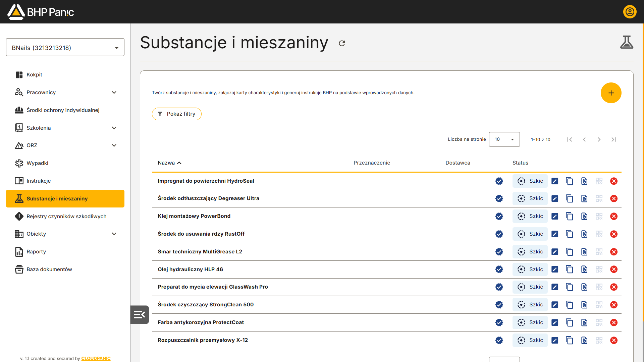The height and width of the screenshot is (362, 644).
Task: Expand the ORZ submenu chevron
Action: (x=114, y=145)
